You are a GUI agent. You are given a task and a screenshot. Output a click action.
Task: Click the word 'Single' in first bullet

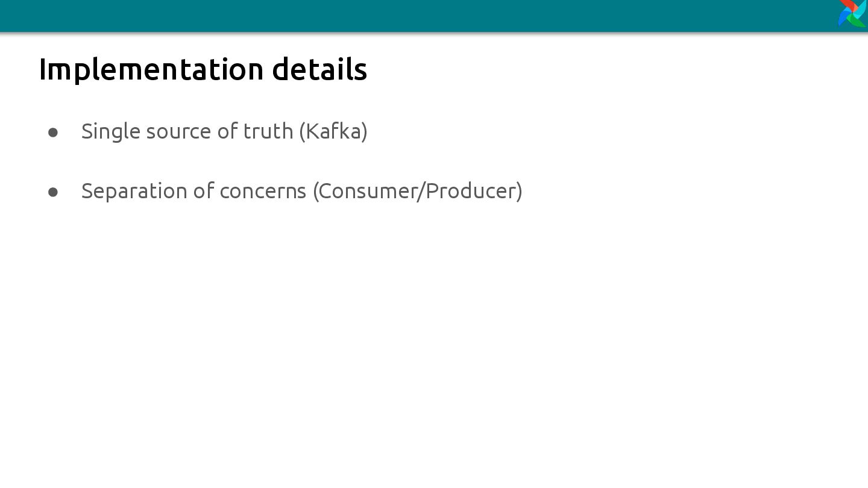(111, 132)
